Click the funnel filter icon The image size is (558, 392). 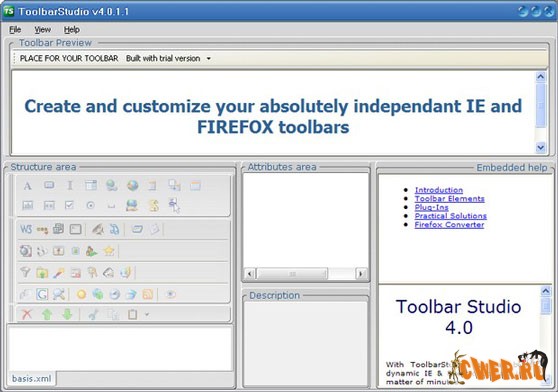[25, 272]
